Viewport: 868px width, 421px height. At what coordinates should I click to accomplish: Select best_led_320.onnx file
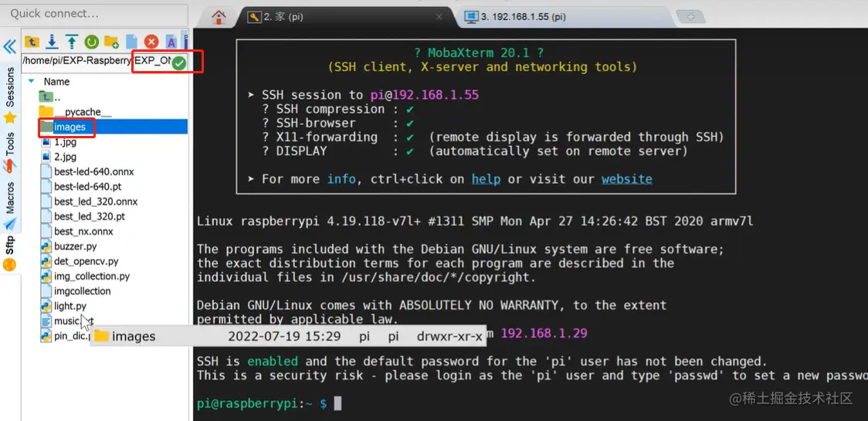pos(96,202)
